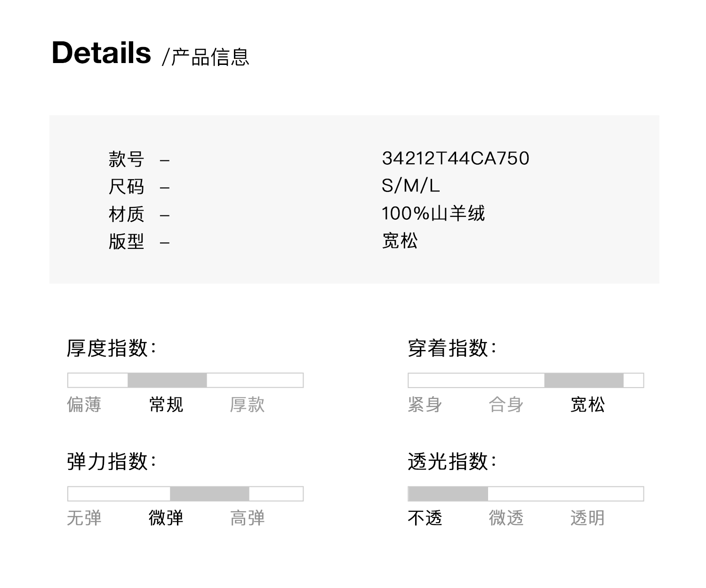Image resolution: width=706 pixels, height=588 pixels.
Task: Click the S/M/L size value
Action: coord(410,186)
